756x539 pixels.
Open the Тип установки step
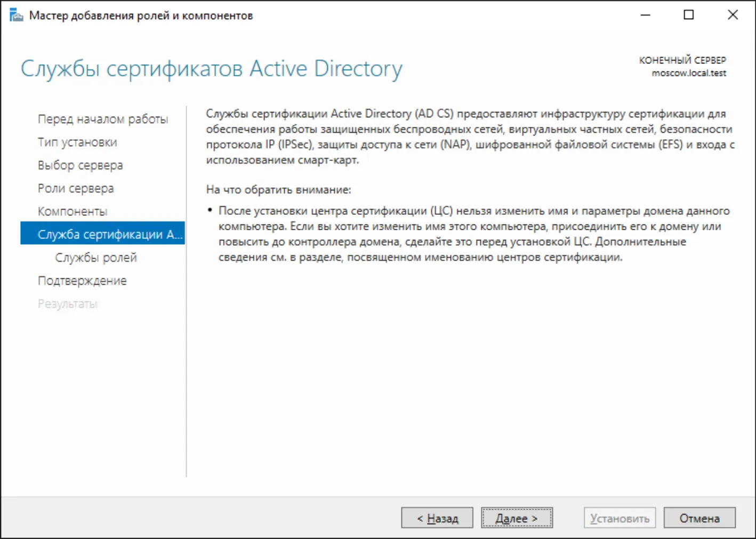(x=77, y=142)
